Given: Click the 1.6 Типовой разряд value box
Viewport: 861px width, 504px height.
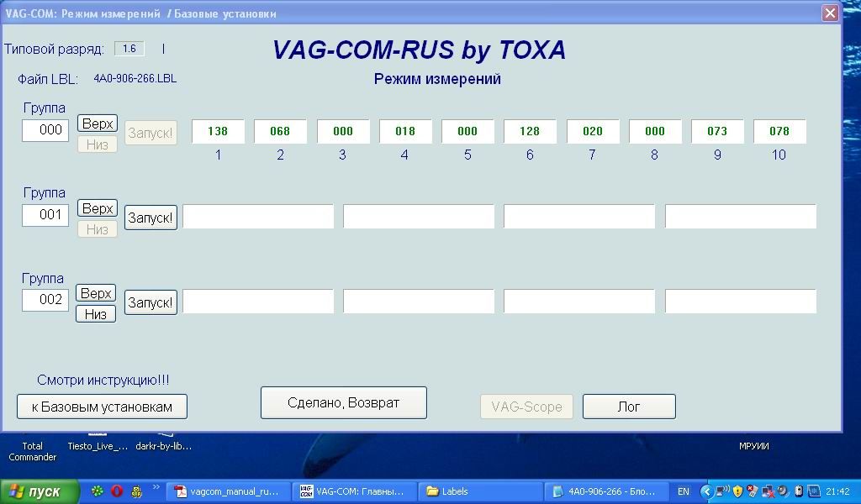Looking at the screenshot, I should pos(129,49).
